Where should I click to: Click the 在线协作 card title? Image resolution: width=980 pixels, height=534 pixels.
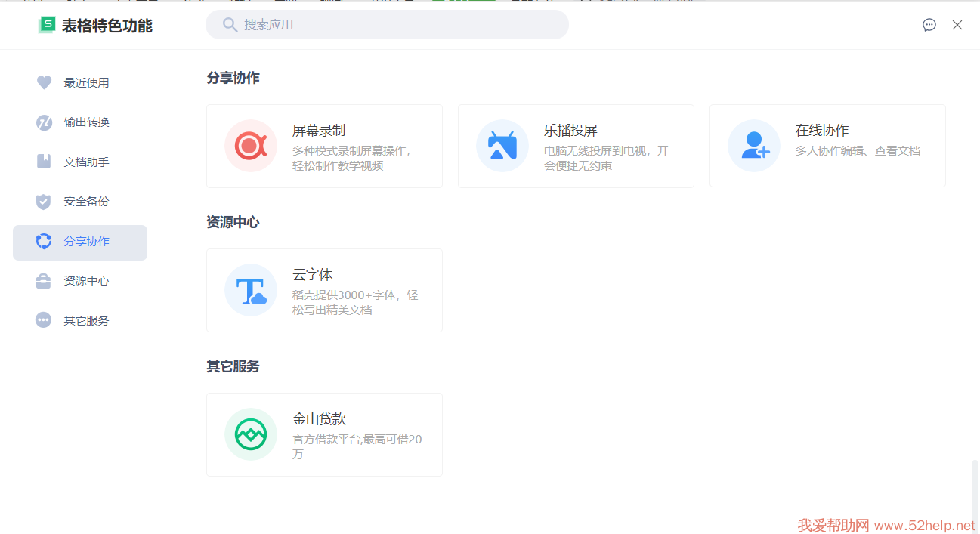click(822, 131)
